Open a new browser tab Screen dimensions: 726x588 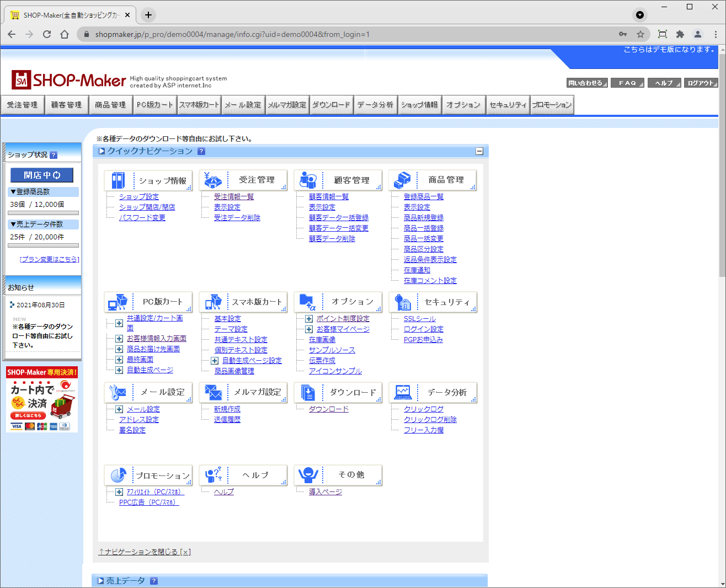148,15
